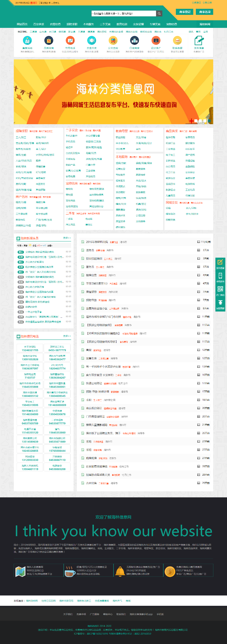The image size is (227, 644).
Task: Click 更多>> next to 海林便民电话
Action: coord(67,336)
